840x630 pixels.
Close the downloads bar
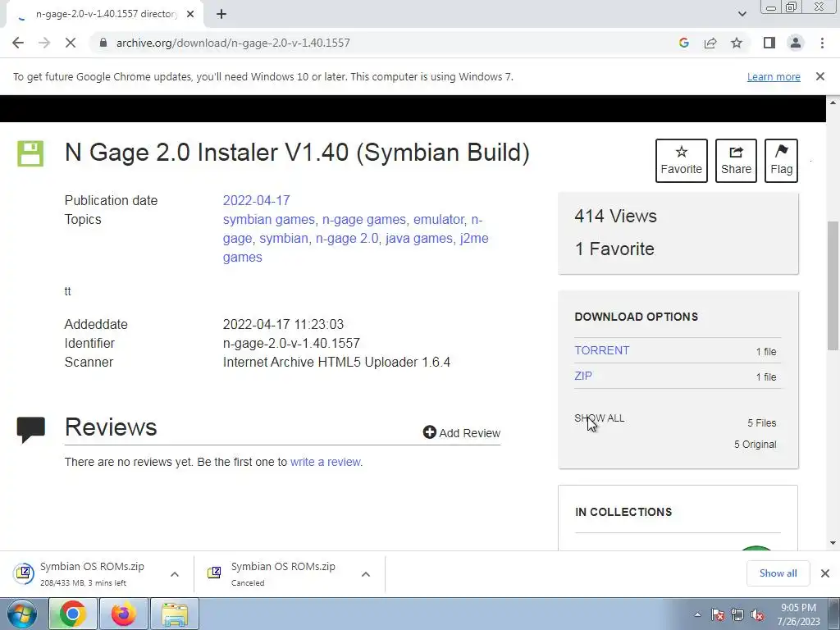coord(825,573)
